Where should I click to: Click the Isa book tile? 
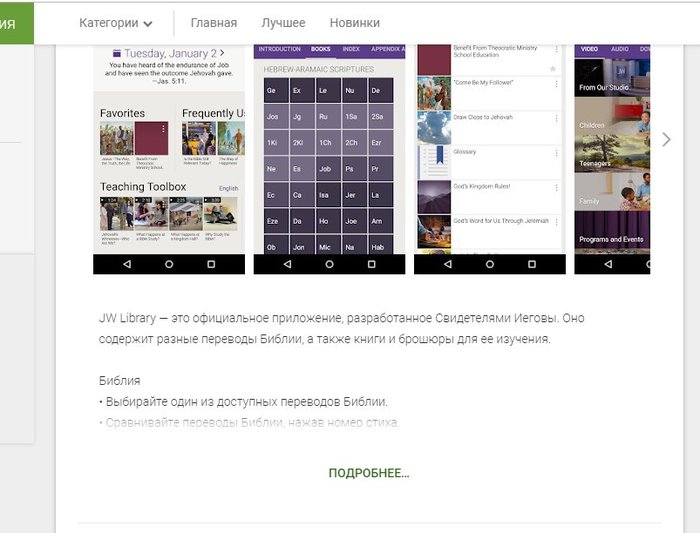click(328, 195)
